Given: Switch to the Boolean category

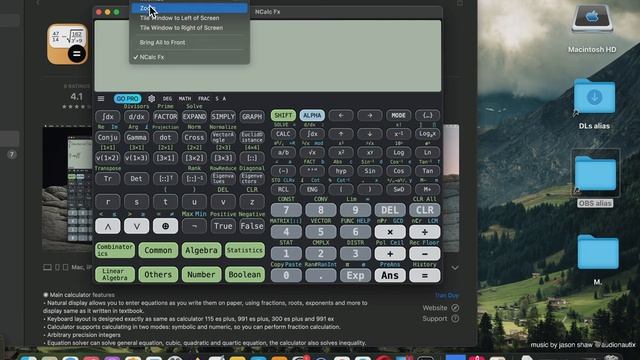Looking at the screenshot, I should 244,274.
